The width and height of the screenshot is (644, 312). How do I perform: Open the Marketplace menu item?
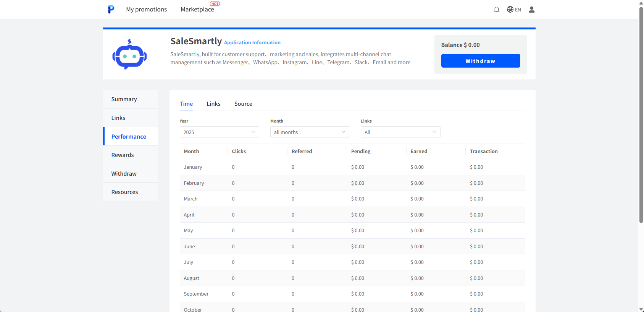[197, 10]
